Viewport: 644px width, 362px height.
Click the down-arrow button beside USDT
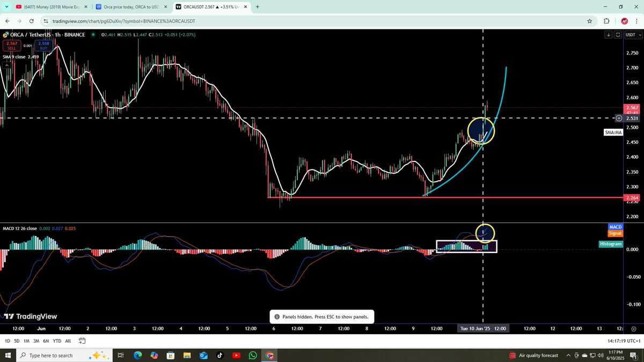(x=609, y=34)
